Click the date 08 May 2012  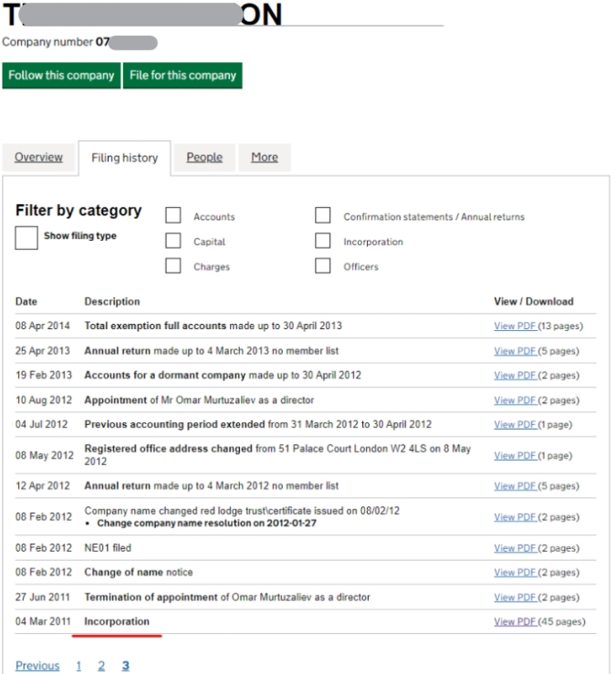45,455
